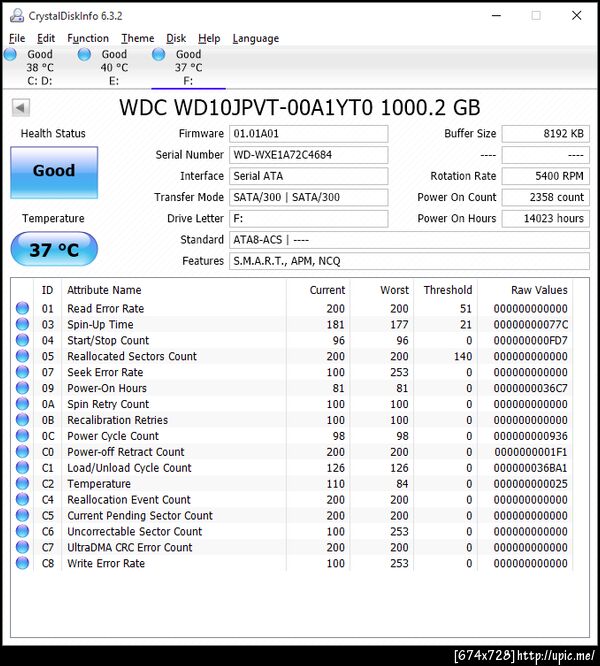Click status orb for Start/Stop Count
Image resolution: width=600 pixels, height=666 pixels.
pyautogui.click(x=22, y=340)
